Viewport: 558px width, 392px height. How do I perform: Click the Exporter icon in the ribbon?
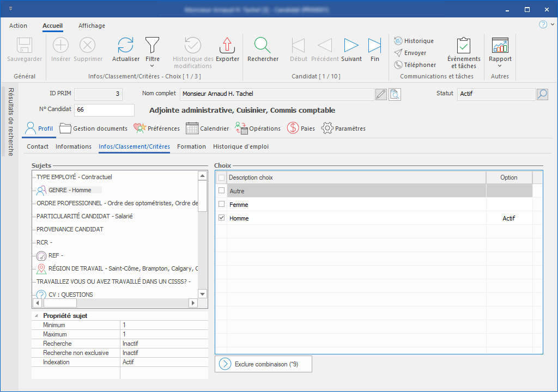click(x=227, y=46)
